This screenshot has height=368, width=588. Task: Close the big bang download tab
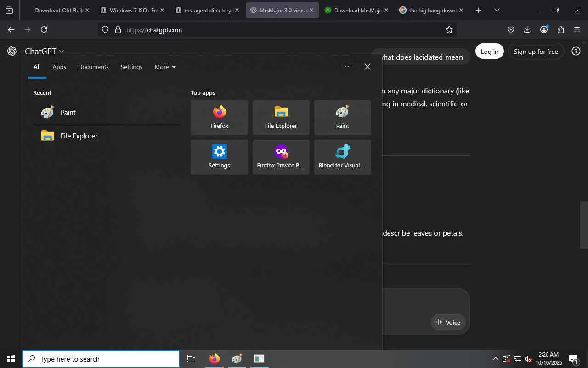461,10
